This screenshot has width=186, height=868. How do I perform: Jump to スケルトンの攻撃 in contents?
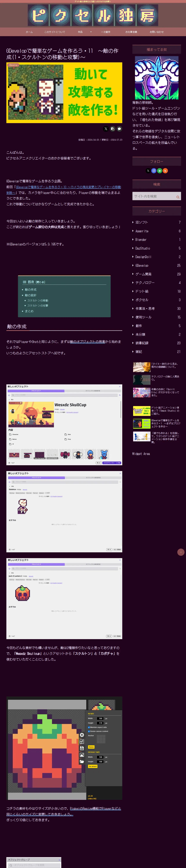pyautogui.click(x=38, y=306)
